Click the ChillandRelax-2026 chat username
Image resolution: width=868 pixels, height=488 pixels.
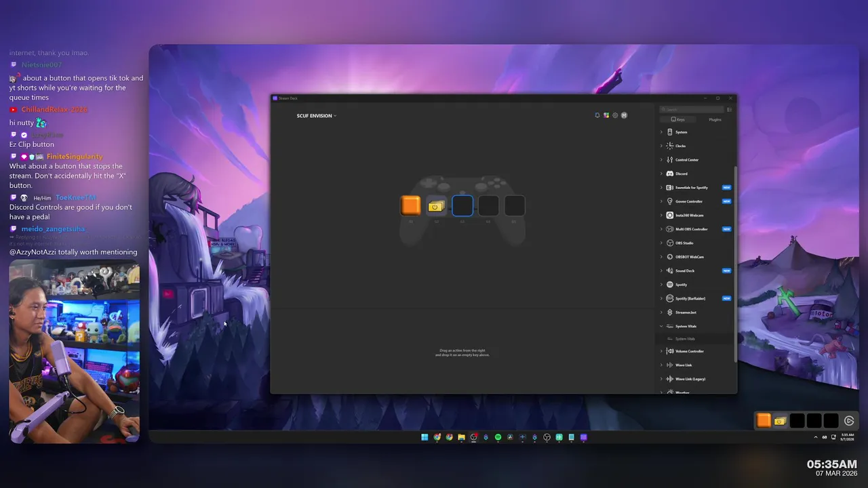tap(54, 109)
